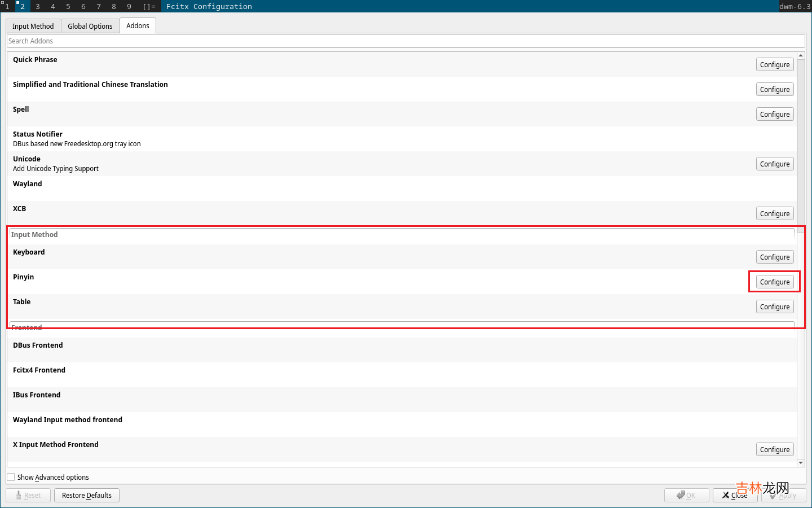The width and height of the screenshot is (812, 508).
Task: Click the dwm layout symbol []=
Action: point(149,6)
